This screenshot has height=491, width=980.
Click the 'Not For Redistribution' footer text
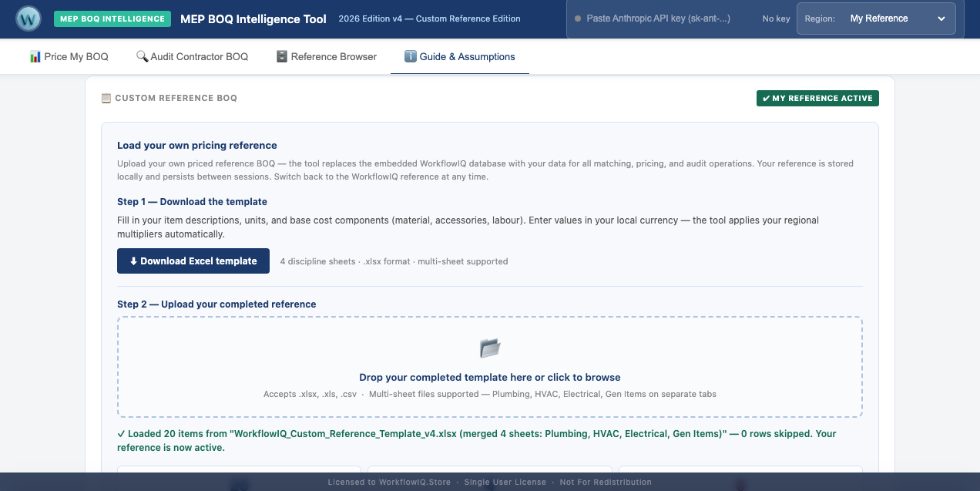[606, 482]
